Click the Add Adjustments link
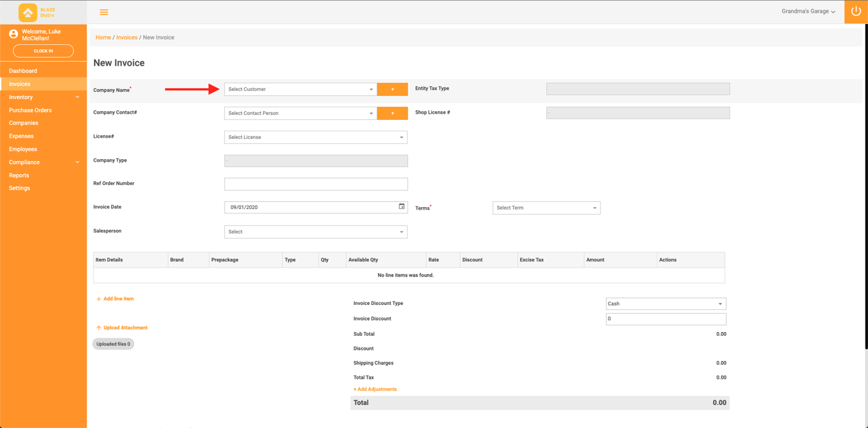This screenshot has width=868, height=428. [x=375, y=389]
